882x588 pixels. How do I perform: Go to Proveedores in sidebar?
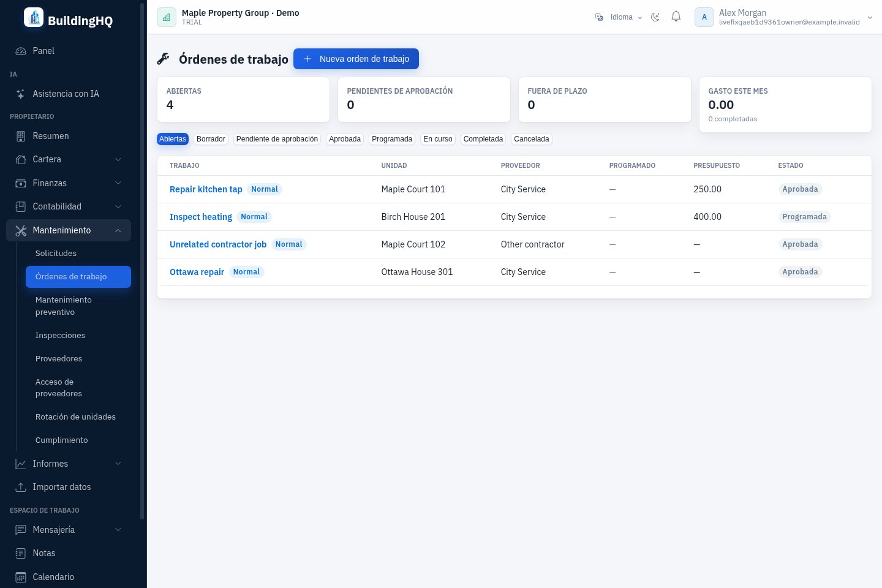click(x=59, y=358)
